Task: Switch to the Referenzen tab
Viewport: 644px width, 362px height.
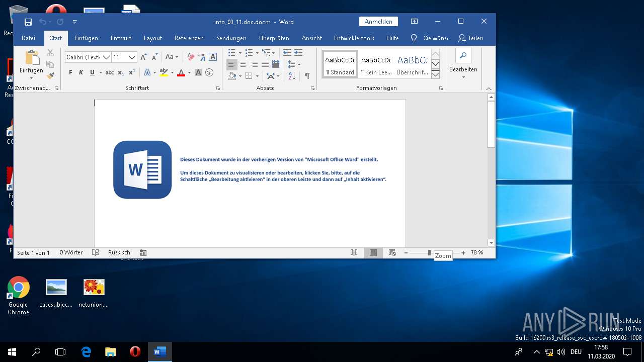Action: click(189, 38)
